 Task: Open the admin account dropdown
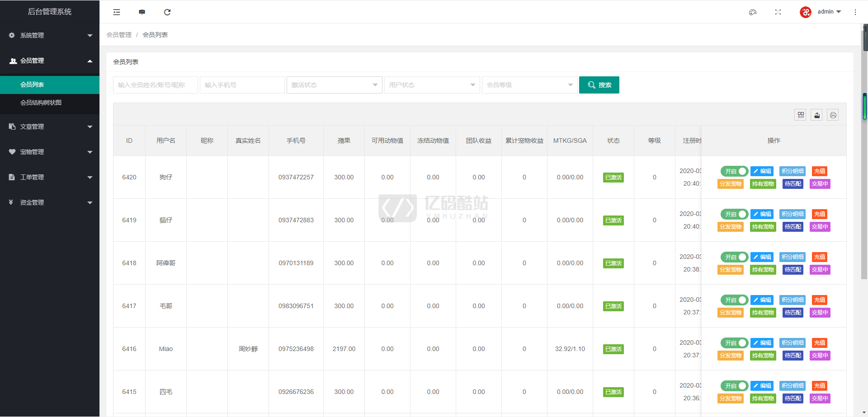[829, 12]
